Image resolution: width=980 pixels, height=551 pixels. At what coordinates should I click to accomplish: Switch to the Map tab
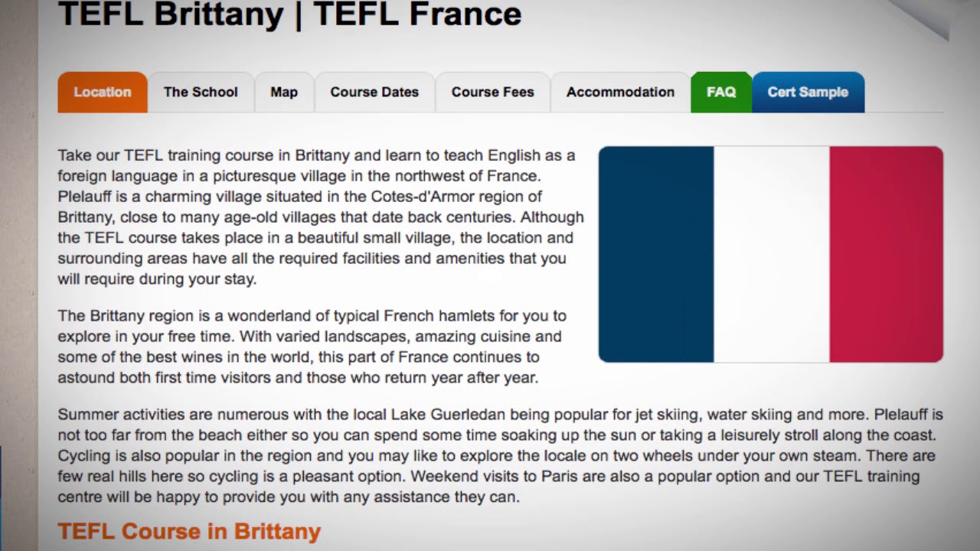click(284, 92)
